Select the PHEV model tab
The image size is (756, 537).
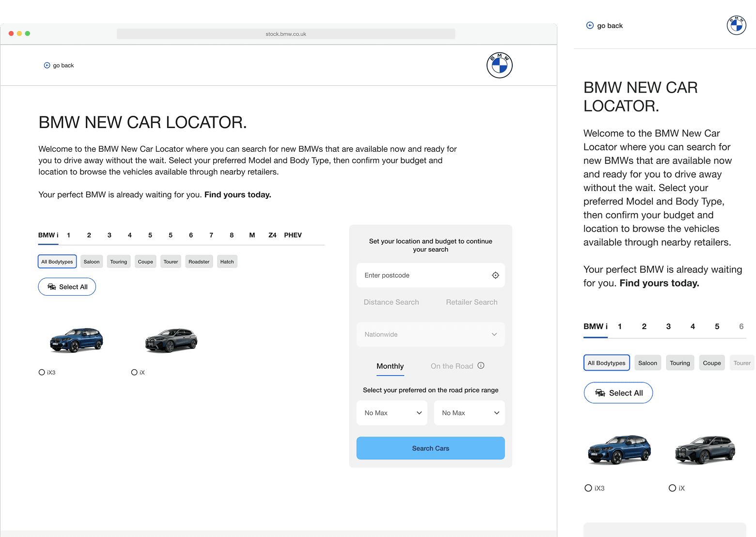(x=293, y=235)
